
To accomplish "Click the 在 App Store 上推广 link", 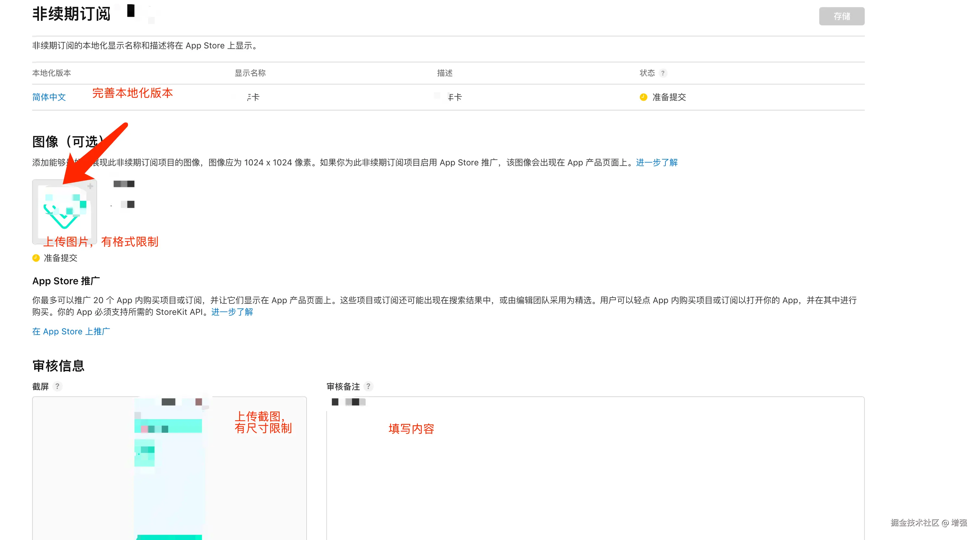I will click(71, 331).
